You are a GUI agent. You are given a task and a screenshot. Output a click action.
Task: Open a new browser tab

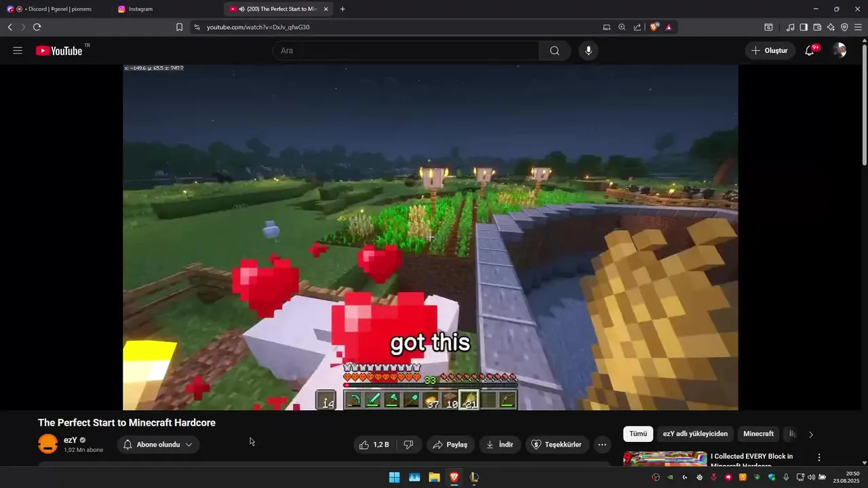click(x=342, y=9)
